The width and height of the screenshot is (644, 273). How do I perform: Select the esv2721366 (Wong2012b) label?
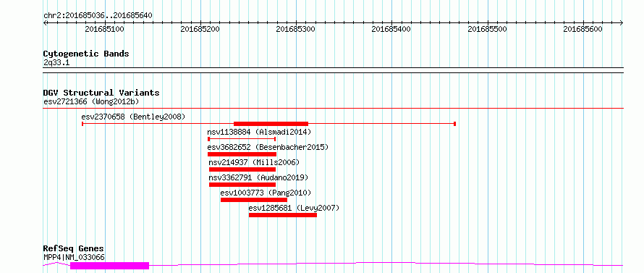93,101
